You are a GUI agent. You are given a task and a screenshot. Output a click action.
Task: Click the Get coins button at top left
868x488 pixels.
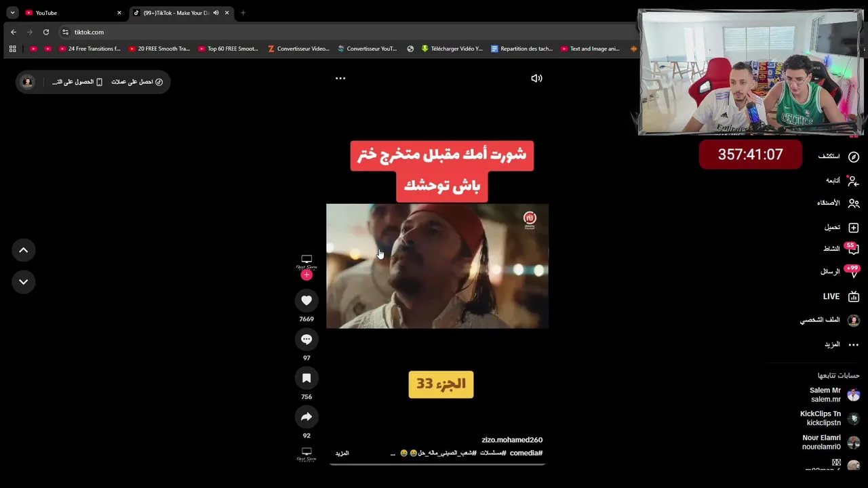(x=137, y=82)
